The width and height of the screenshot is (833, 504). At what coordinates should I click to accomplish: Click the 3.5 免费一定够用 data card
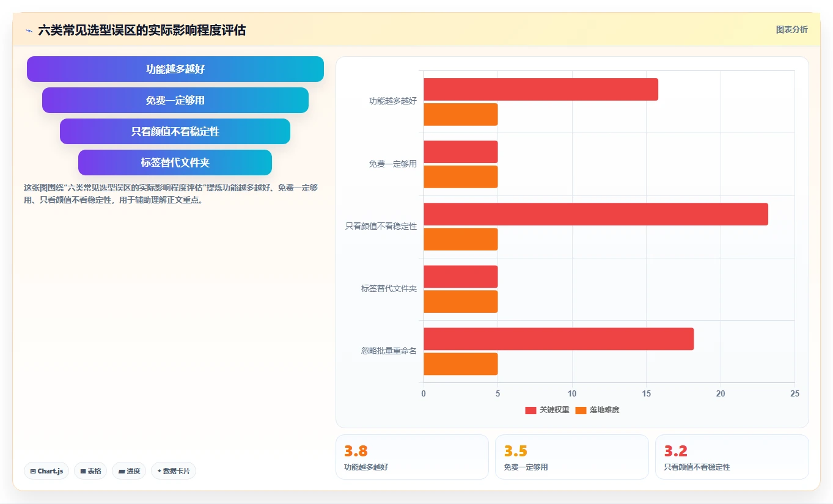(x=572, y=457)
